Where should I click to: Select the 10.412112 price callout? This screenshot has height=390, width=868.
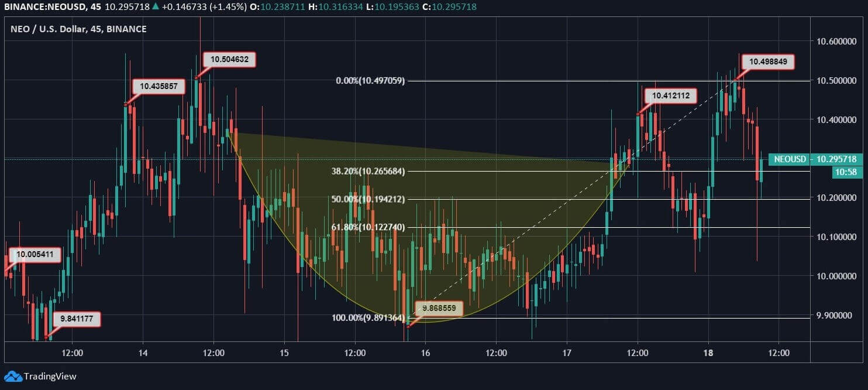coord(670,95)
